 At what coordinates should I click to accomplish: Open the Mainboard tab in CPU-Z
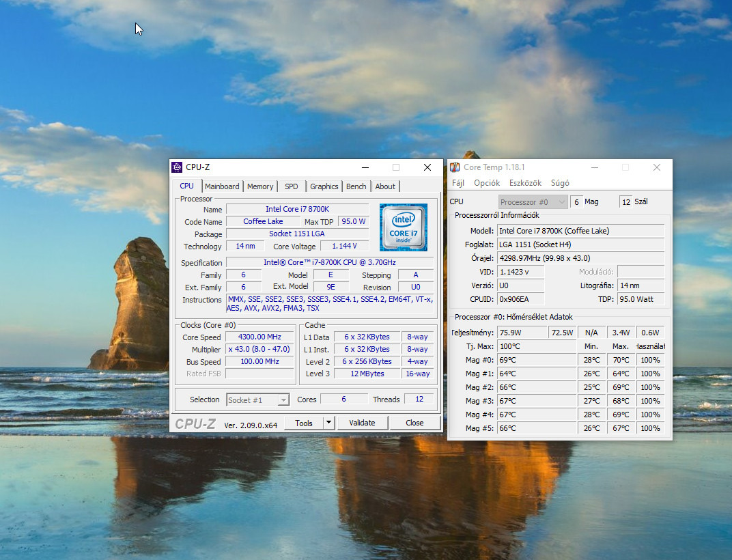tap(222, 186)
